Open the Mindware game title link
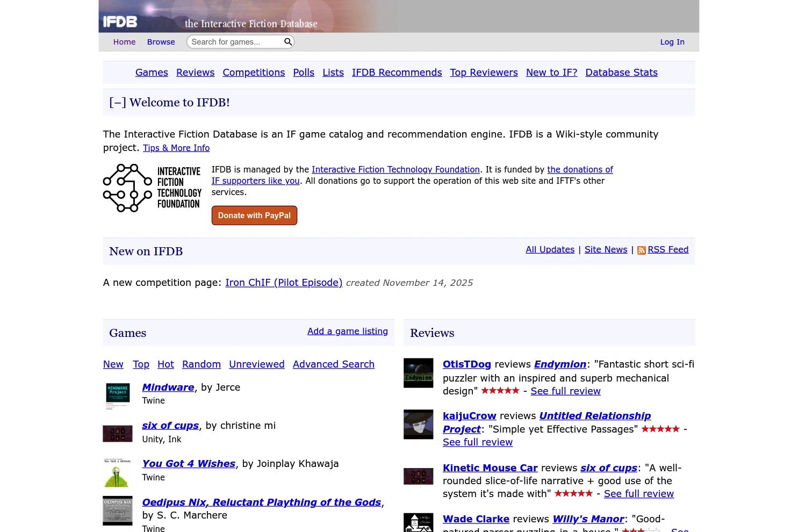The width and height of the screenshot is (798, 532). click(168, 387)
